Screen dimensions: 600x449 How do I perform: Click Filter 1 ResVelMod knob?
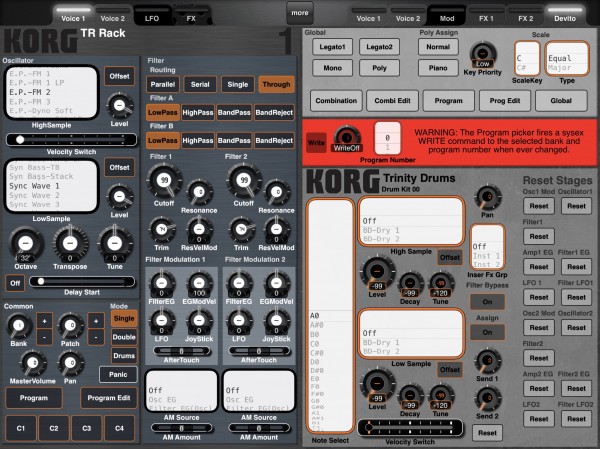coord(199,230)
